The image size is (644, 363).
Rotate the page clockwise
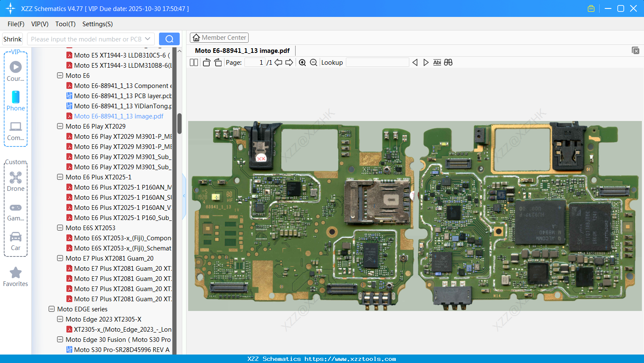[x=218, y=63]
